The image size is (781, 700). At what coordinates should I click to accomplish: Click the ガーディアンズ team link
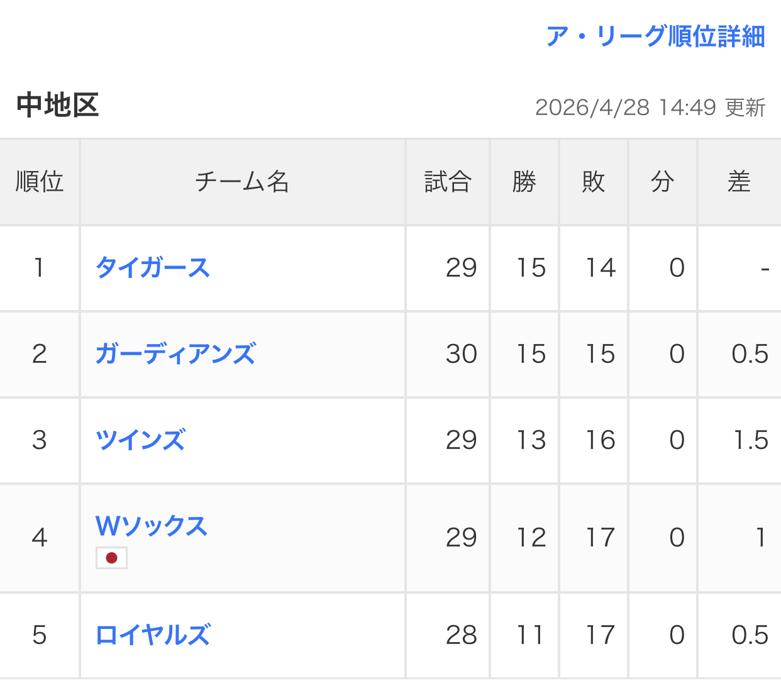pyautogui.click(x=175, y=354)
